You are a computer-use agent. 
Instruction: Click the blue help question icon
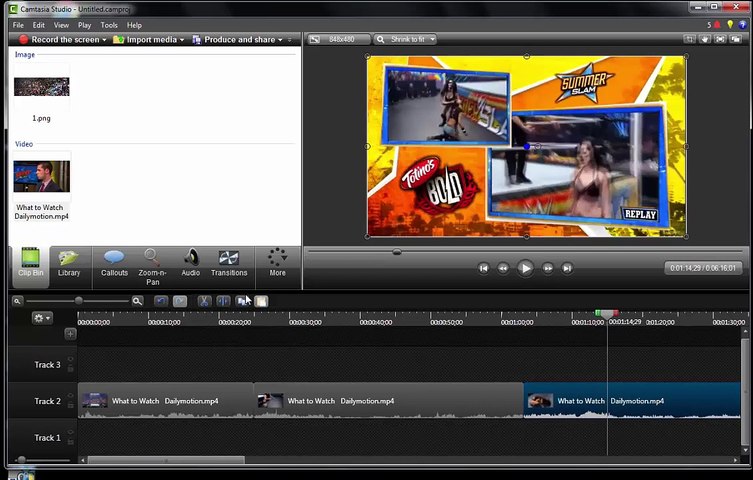coord(743,24)
